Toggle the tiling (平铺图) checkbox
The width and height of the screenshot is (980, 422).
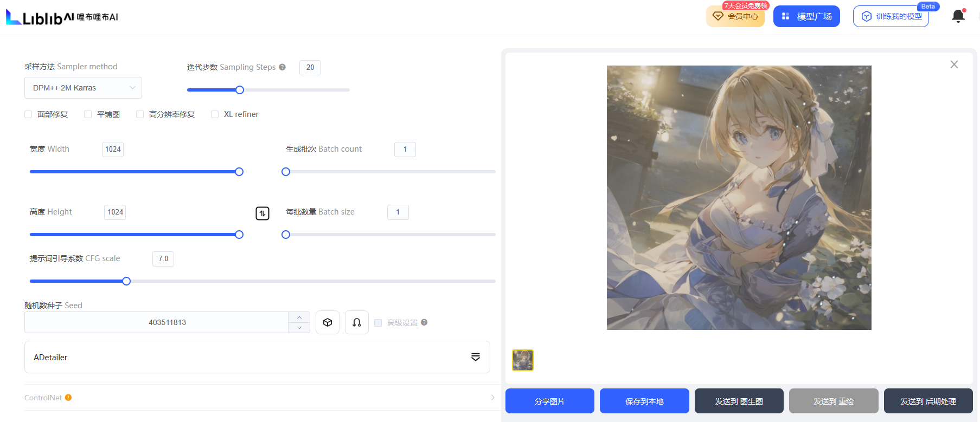click(88, 114)
